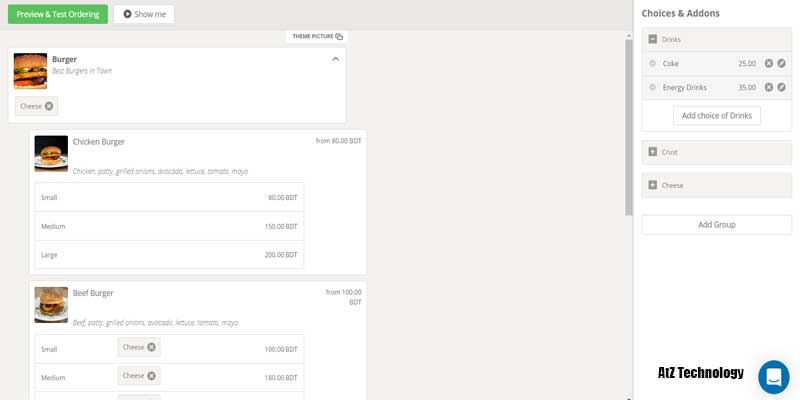Remove the Cheese addon from Beef Burger Medium
The height and width of the screenshot is (400, 800).
(151, 376)
